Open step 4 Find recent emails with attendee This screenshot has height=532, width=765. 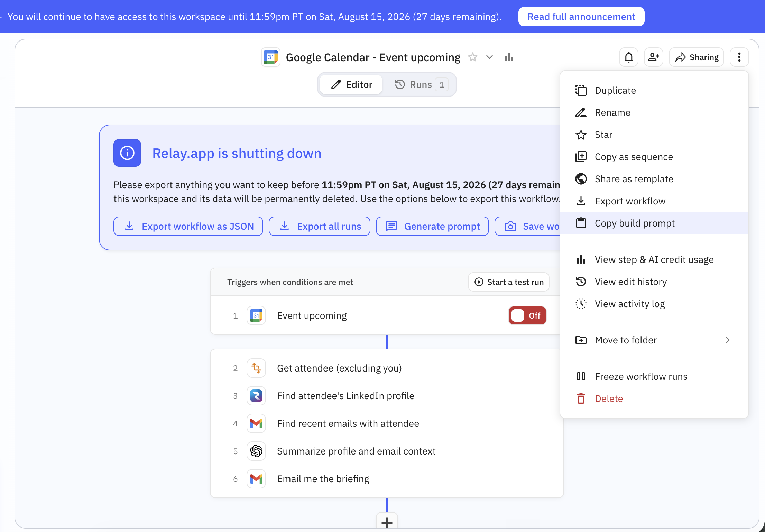tap(387, 423)
